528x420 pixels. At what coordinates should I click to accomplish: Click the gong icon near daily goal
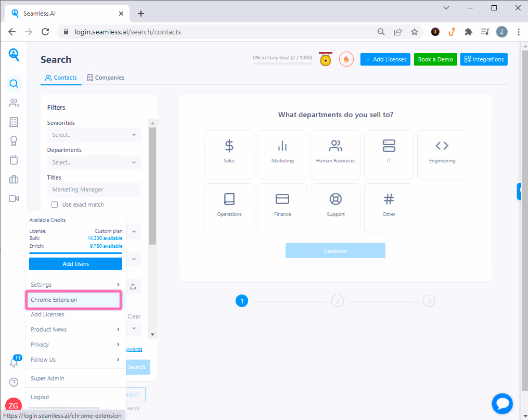[x=326, y=59]
